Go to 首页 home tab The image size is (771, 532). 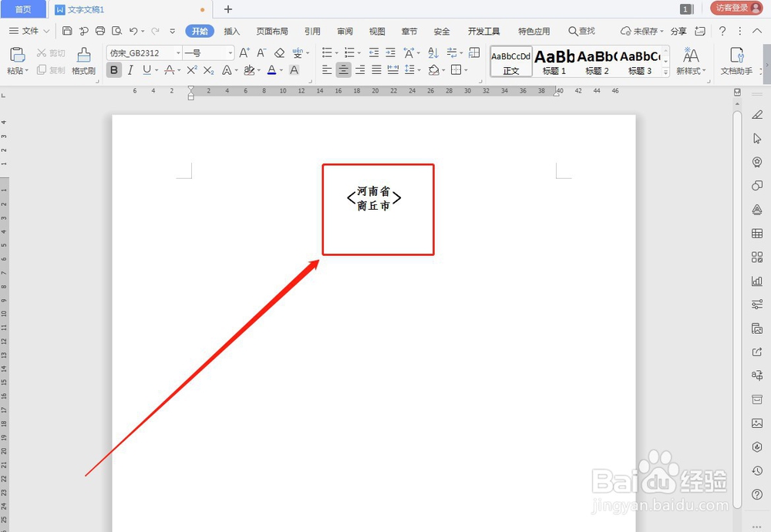23,9
